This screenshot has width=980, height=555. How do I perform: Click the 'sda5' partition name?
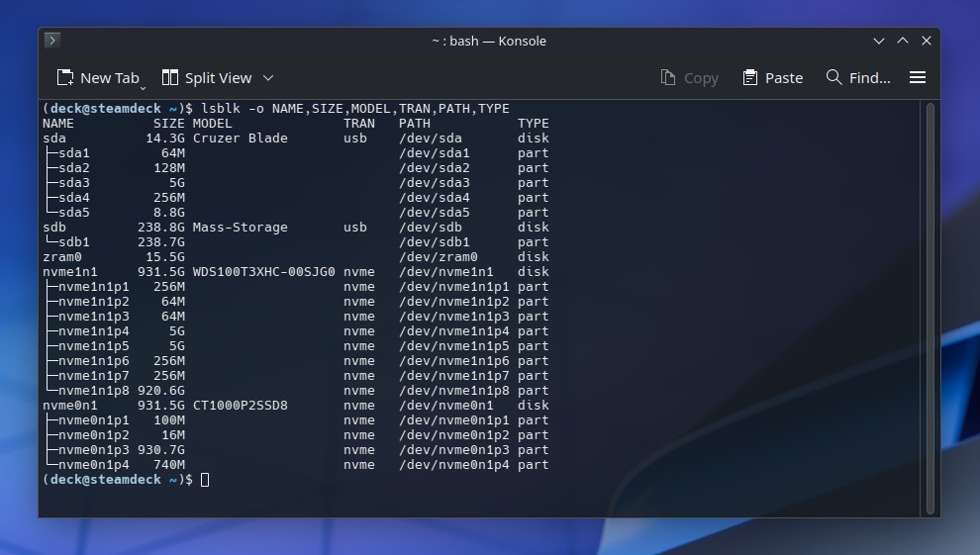74,213
